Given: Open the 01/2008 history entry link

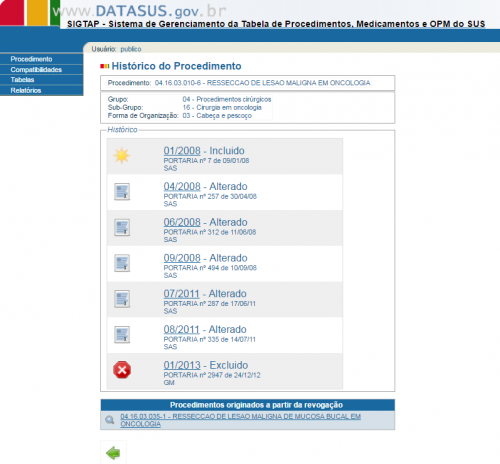Looking at the screenshot, I should (x=182, y=151).
